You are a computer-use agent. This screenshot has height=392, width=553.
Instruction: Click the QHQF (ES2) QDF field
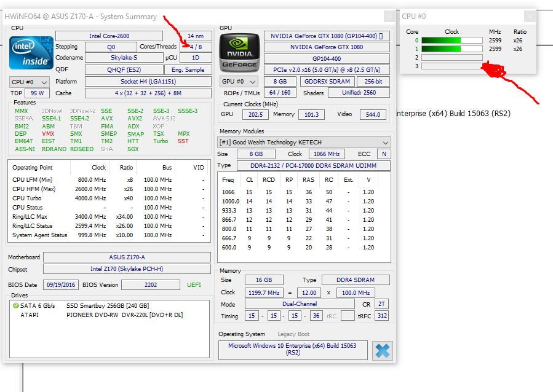[124, 69]
